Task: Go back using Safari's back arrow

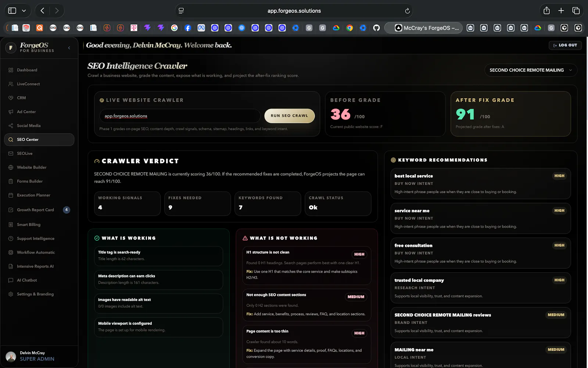Action: coord(42,11)
